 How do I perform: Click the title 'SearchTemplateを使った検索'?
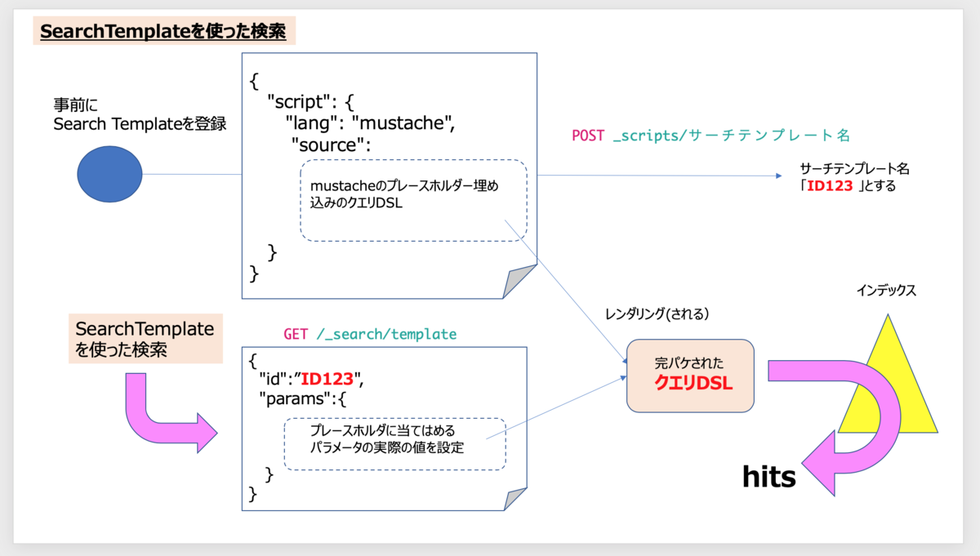163,32
